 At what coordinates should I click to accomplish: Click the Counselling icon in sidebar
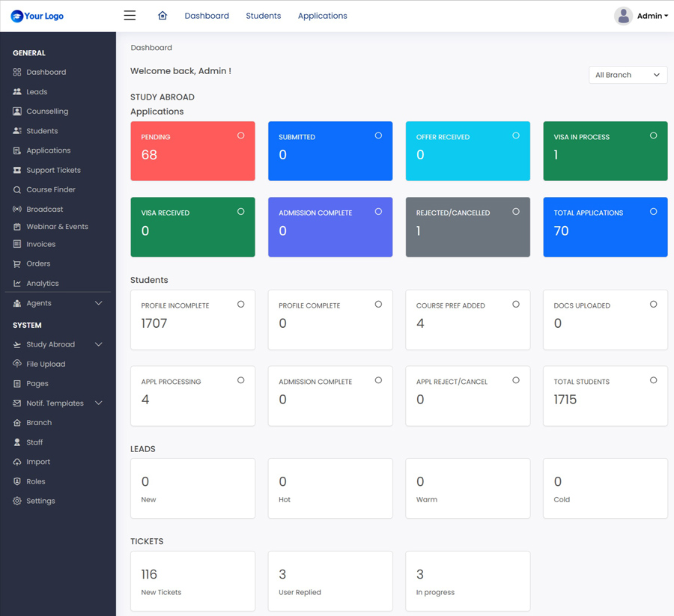point(16,112)
